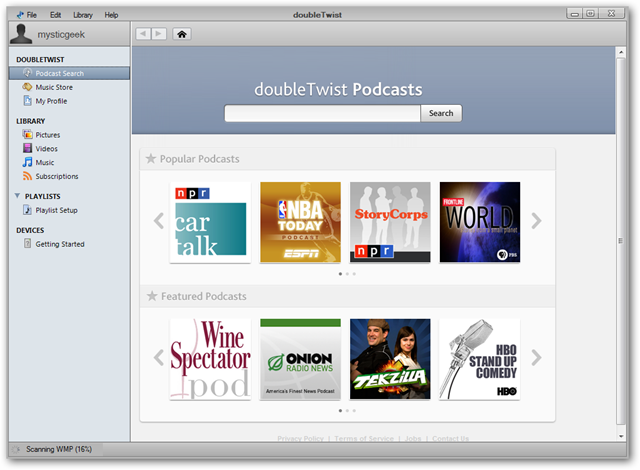The image size is (640, 470).
Task: Click the podcast search text field
Action: point(322,113)
